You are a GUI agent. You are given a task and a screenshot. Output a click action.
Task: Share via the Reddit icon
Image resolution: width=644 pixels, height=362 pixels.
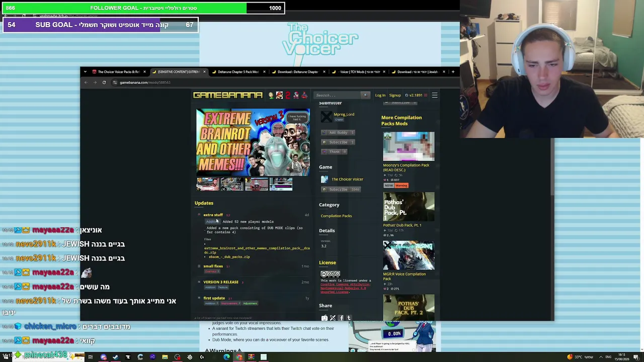click(325, 318)
